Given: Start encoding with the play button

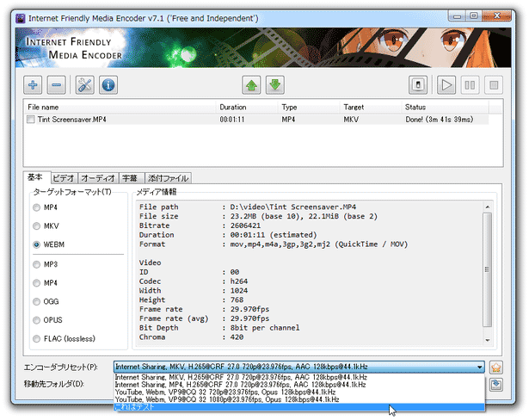Looking at the screenshot, I should (446, 84).
